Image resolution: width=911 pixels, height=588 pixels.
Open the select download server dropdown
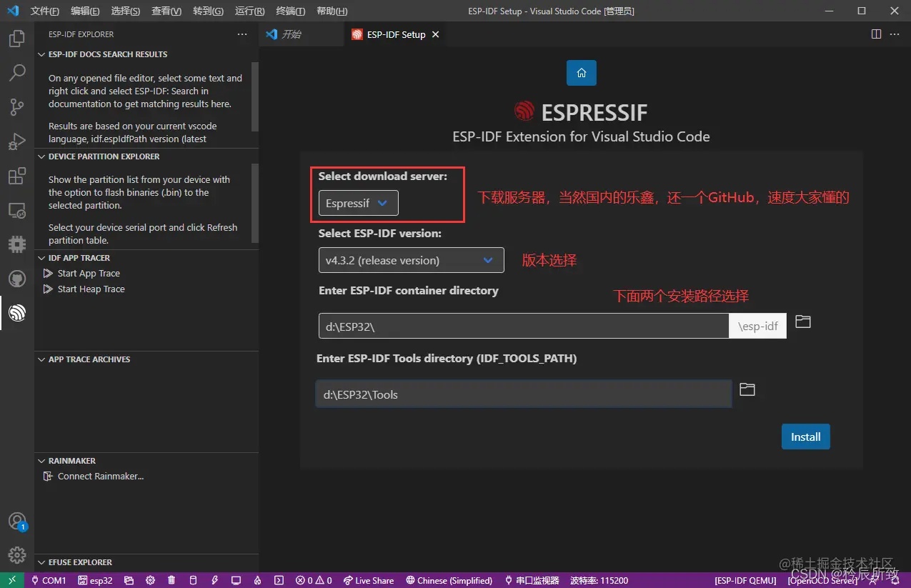click(358, 203)
